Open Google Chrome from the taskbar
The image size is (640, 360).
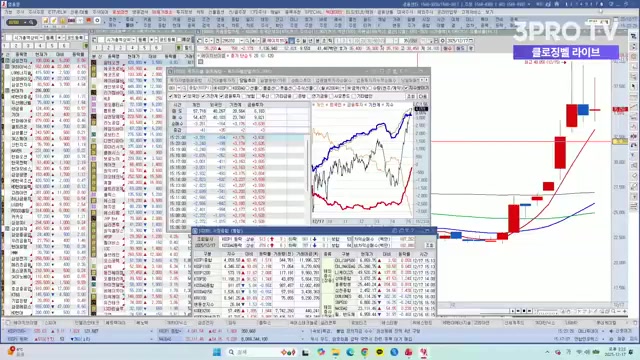click(364, 352)
